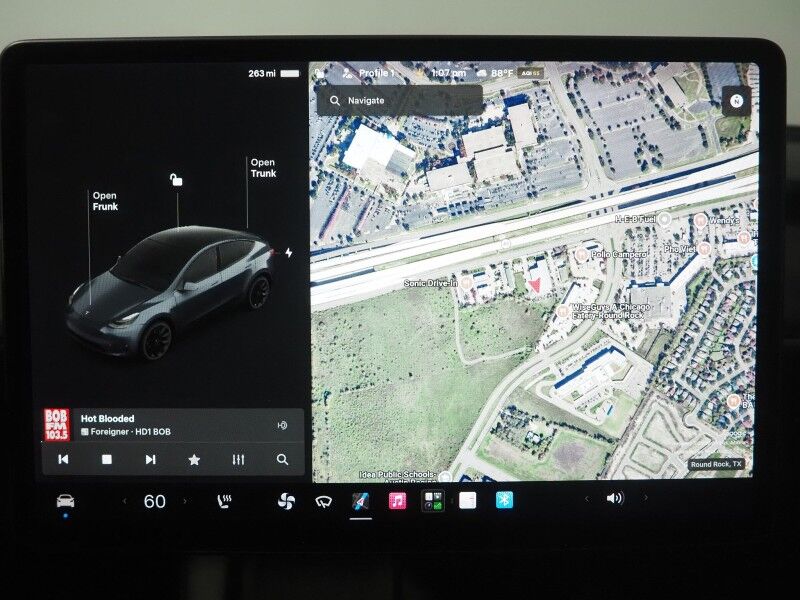This screenshot has height=600, width=800.
Task: Open the charge port via the lightning icon
Action: (x=289, y=253)
